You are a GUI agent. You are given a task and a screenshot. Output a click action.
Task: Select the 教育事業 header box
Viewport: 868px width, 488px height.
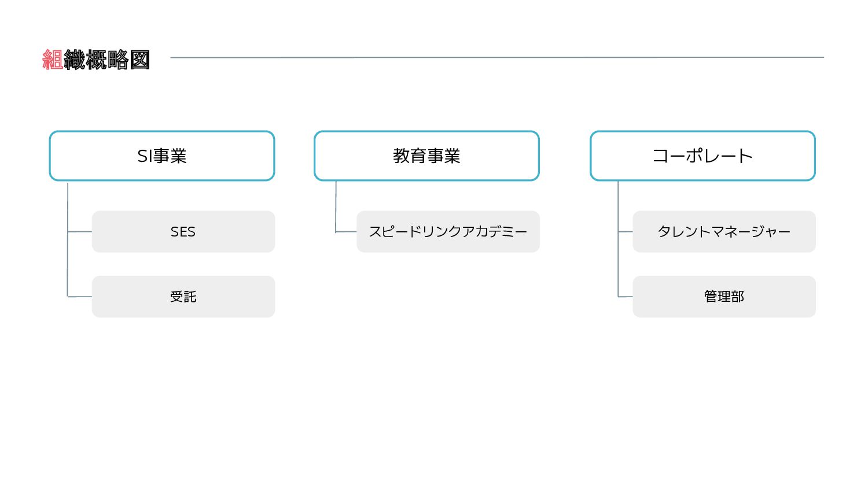pyautogui.click(x=426, y=156)
